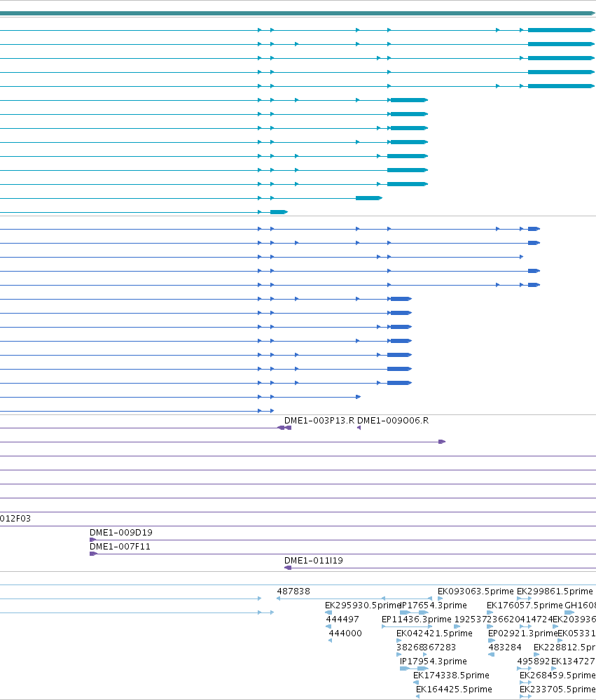
Task: Open EK093063.5prime EST label
Action: click(476, 591)
